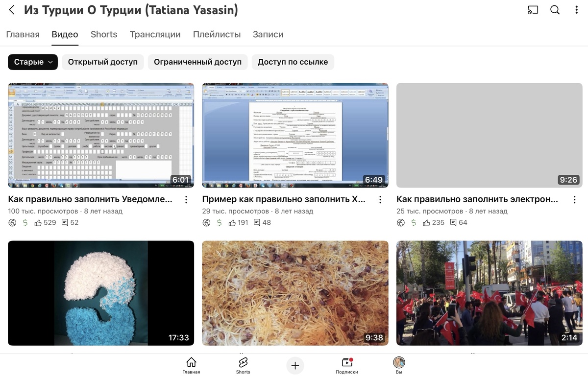Play the blank gray 9:26 thumbnail

pos(489,135)
